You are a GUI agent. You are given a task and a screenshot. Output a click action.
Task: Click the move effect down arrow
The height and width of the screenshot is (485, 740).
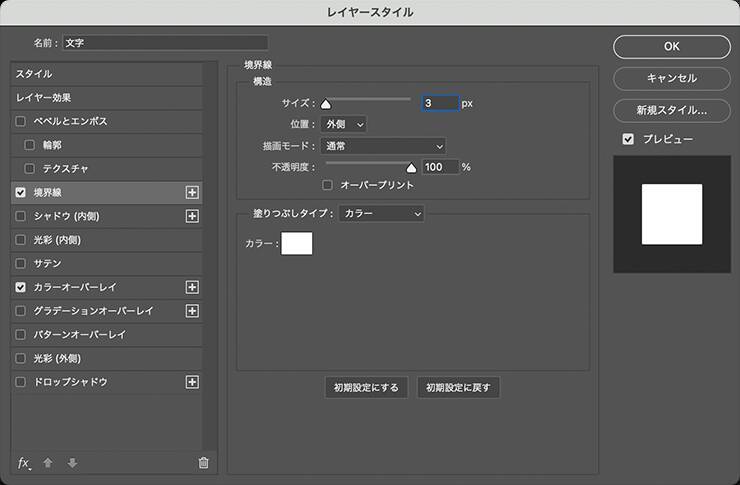click(72, 462)
